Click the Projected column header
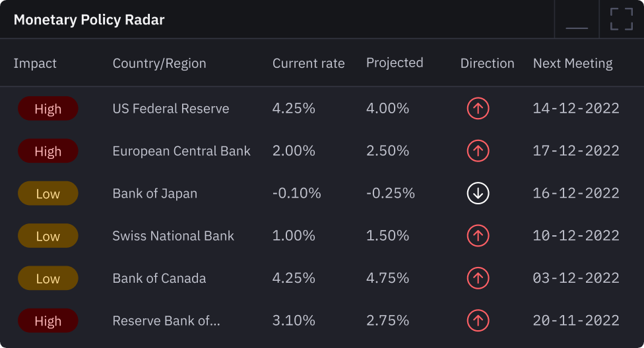 click(x=395, y=63)
